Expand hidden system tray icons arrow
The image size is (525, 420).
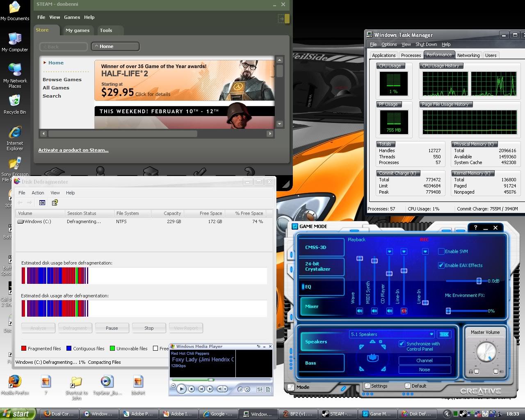(447, 414)
